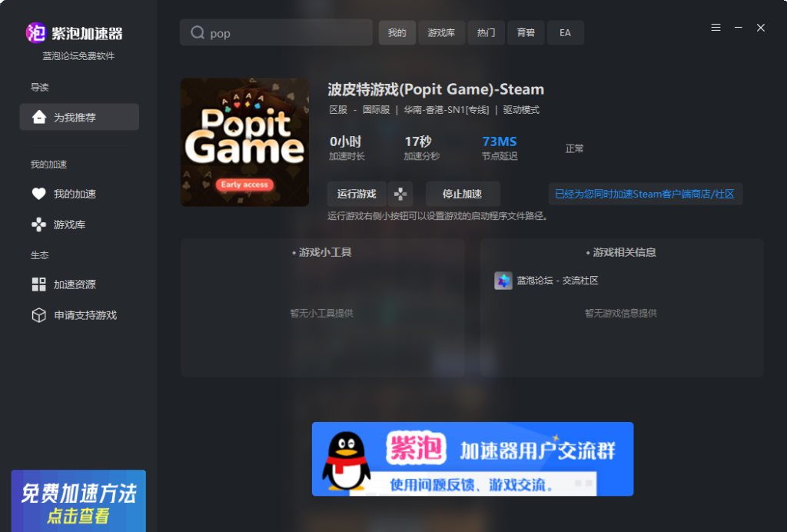Click the 运行游戏 button

coord(357,194)
